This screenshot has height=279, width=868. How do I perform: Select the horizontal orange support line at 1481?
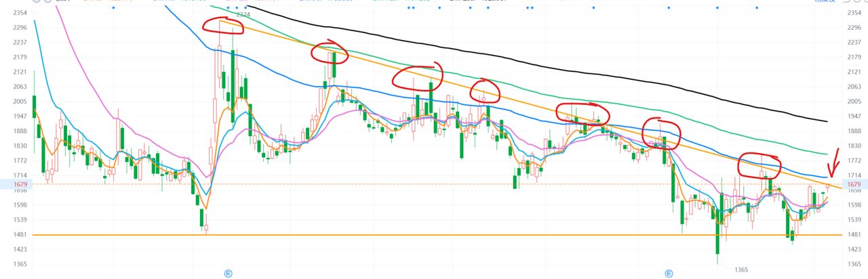(x=434, y=235)
